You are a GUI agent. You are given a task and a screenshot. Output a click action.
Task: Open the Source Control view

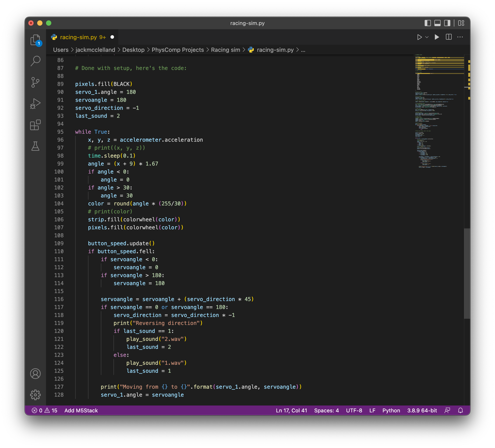click(x=36, y=82)
